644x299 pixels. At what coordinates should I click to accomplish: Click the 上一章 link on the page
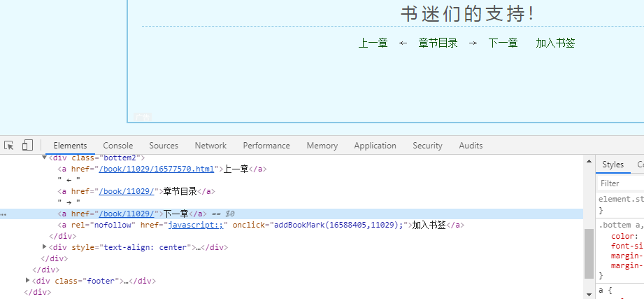click(x=373, y=43)
